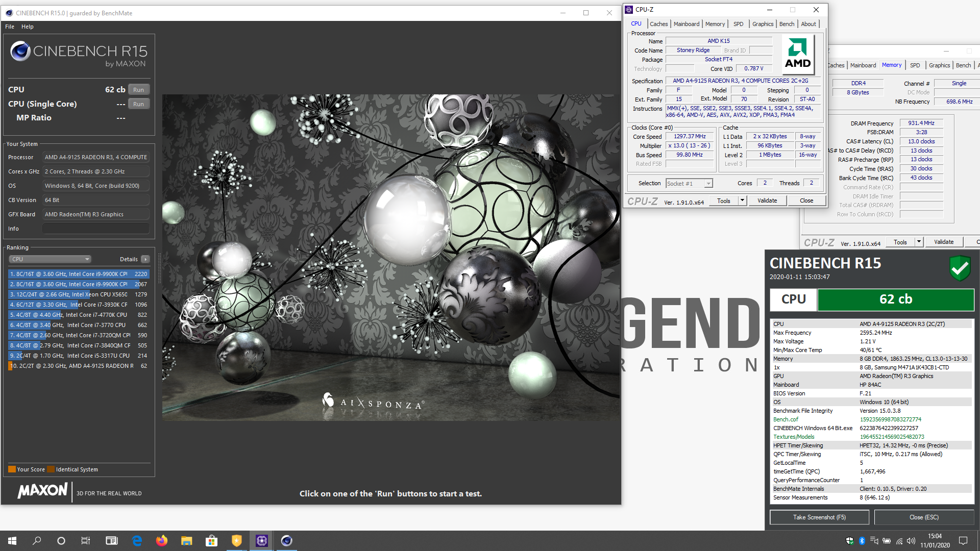Open Windows Security tray icon
Screen dimensions: 980x551
click(850, 541)
